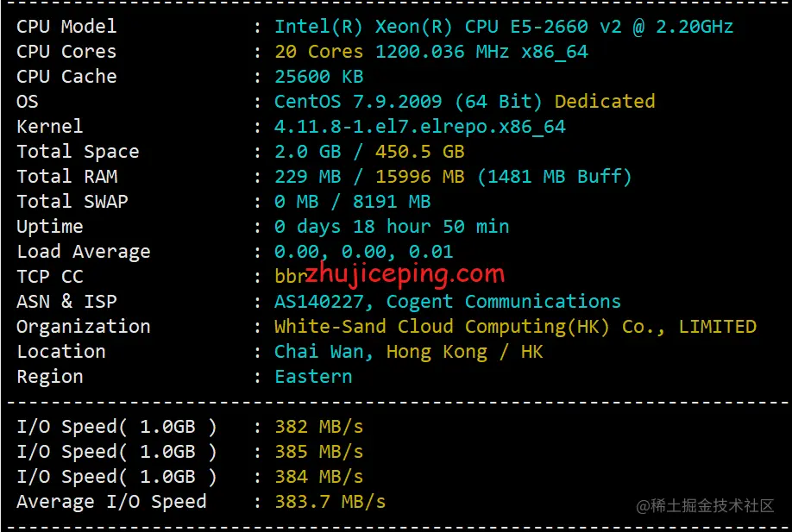Click the 'TCP CC' label
The height and width of the screenshot is (532, 792).
point(49,277)
